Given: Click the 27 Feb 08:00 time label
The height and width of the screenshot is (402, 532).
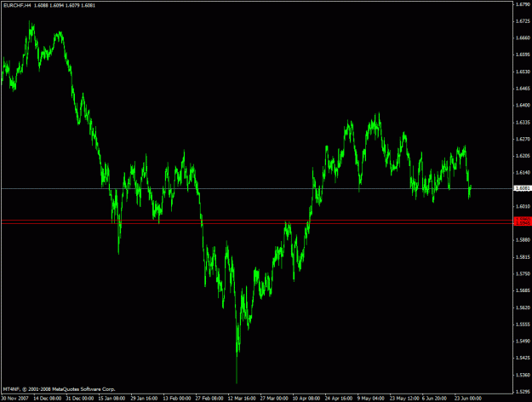Looking at the screenshot, I should (209, 399).
